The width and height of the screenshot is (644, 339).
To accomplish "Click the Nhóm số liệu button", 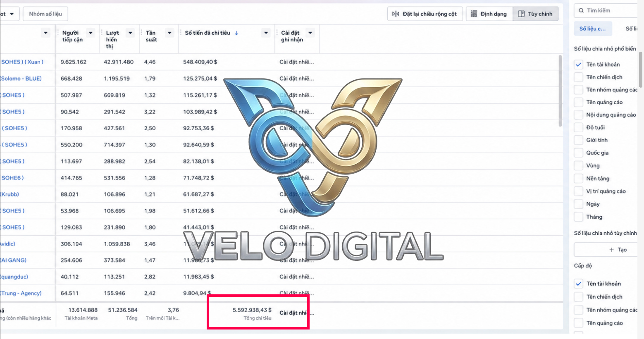I will (45, 14).
